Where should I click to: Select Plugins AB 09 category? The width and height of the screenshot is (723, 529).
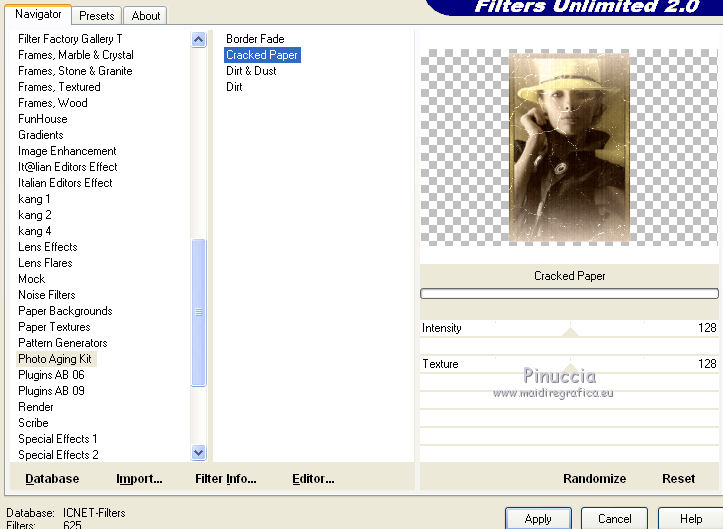coord(51,391)
